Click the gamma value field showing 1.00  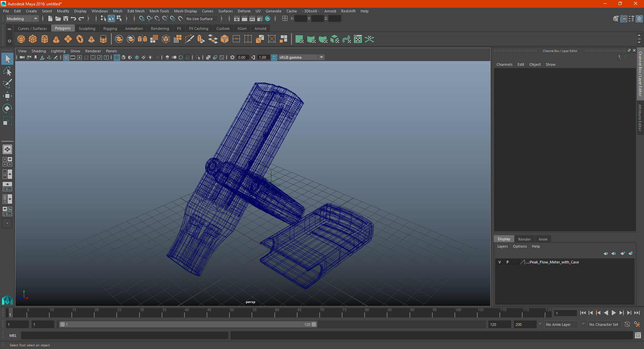click(263, 57)
